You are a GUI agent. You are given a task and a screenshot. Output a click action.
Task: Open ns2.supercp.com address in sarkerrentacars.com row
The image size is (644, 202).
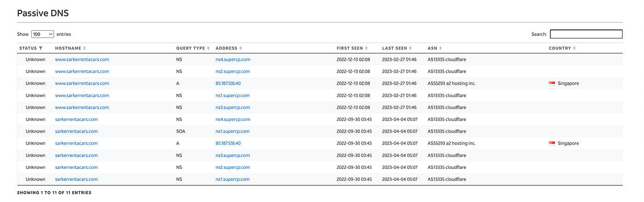[233, 167]
